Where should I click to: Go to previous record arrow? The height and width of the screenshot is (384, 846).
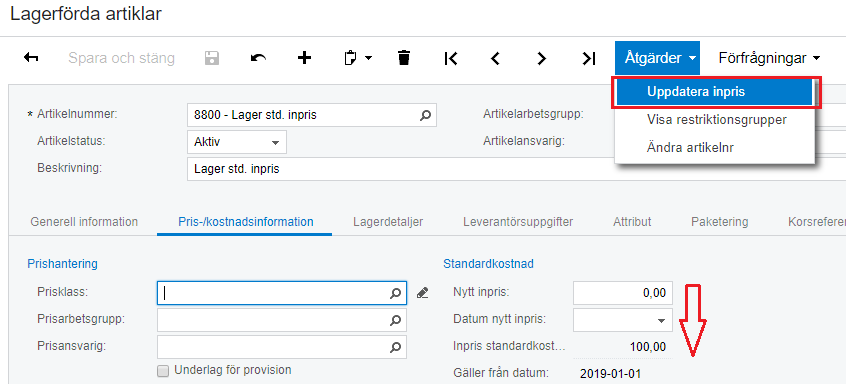495,58
